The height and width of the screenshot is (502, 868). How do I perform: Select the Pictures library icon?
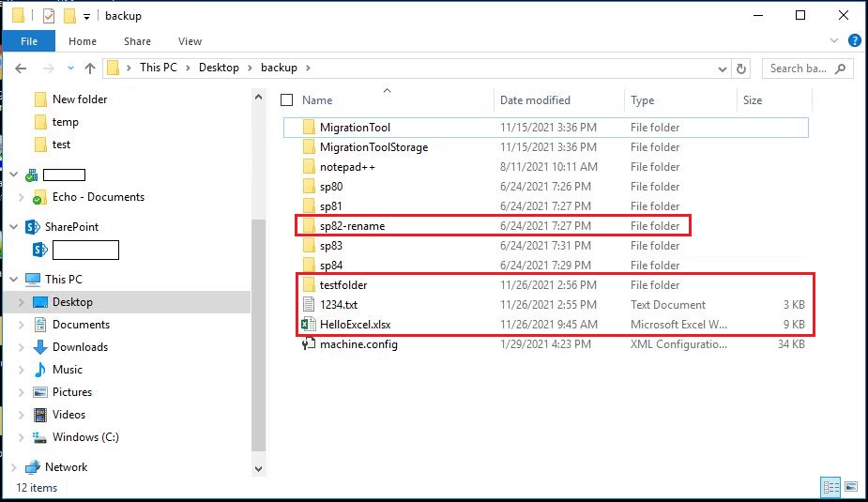pos(39,392)
